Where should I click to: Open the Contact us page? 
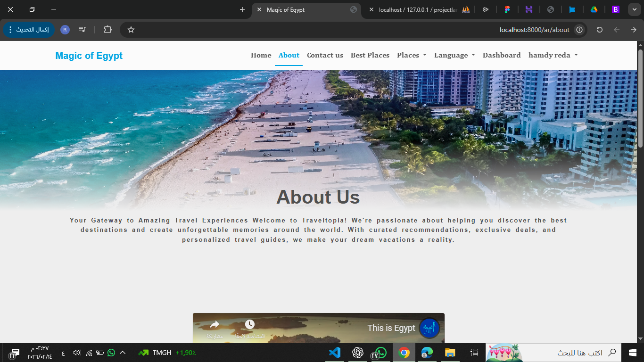325,55
